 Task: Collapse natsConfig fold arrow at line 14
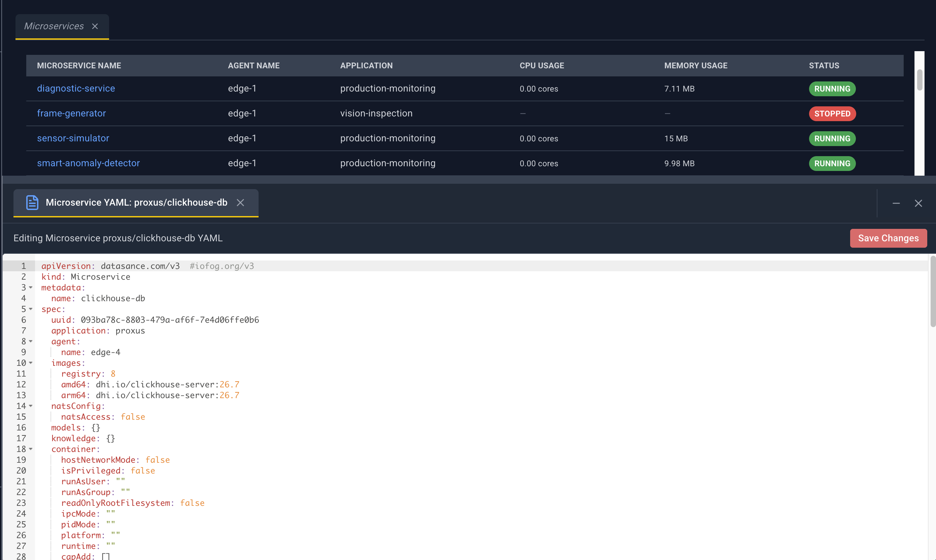point(31,406)
